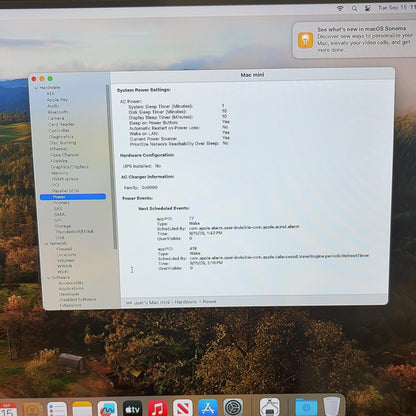Click Hardware in the bottom path bar

(186, 302)
